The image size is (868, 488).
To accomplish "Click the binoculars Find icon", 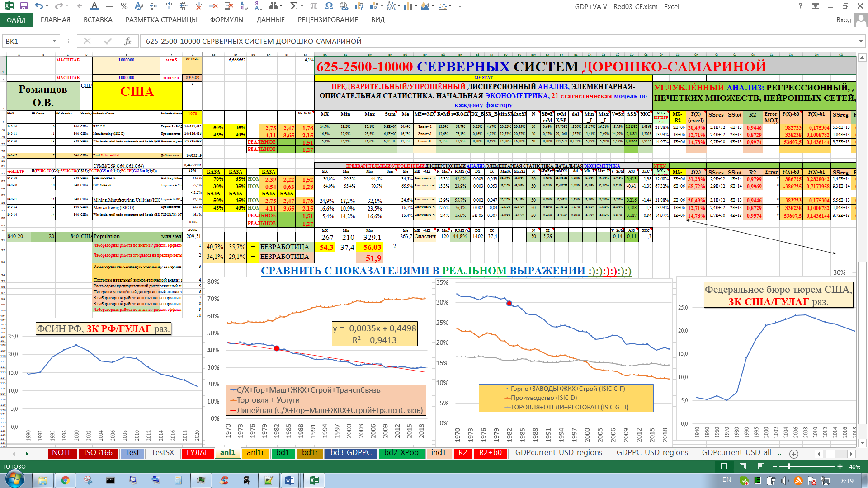I will (273, 6).
